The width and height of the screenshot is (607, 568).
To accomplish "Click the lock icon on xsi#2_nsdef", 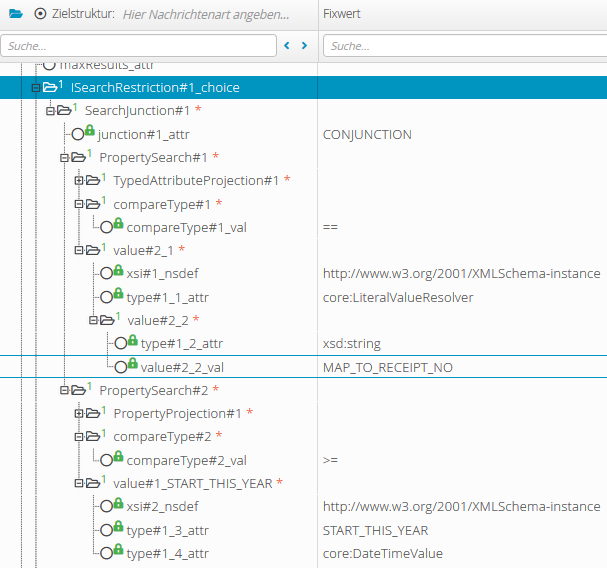I will tap(117, 503).
